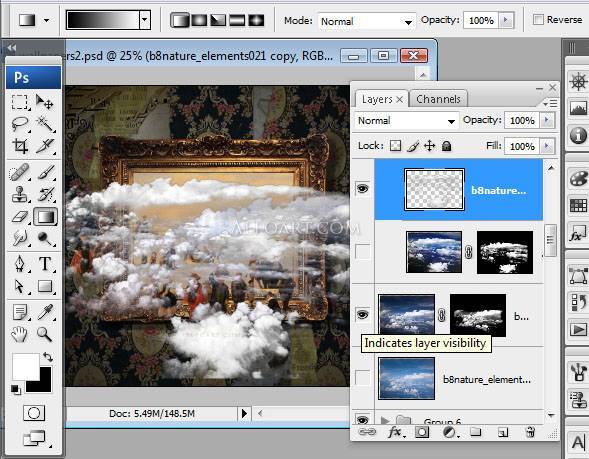The image size is (589, 459).
Task: Swap foreground and background colors
Action: pos(48,356)
